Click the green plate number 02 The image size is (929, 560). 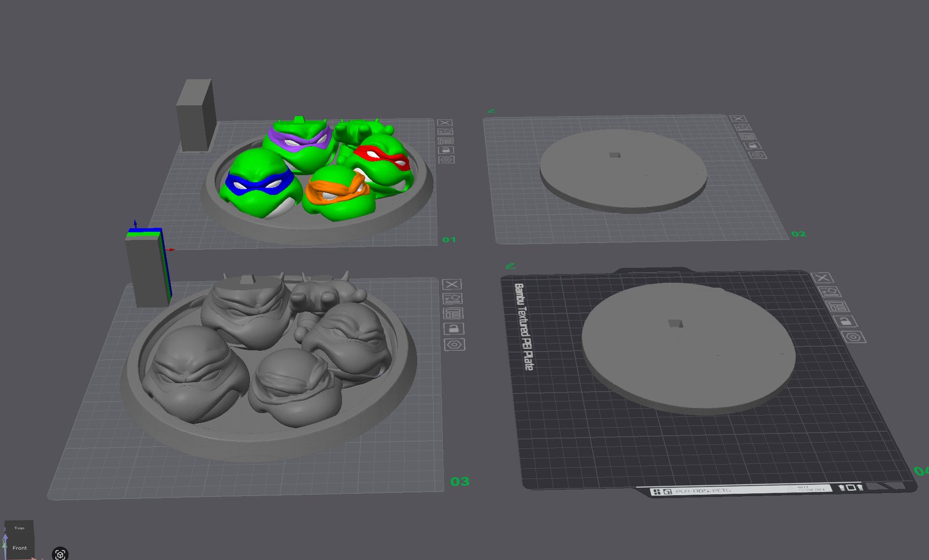798,234
